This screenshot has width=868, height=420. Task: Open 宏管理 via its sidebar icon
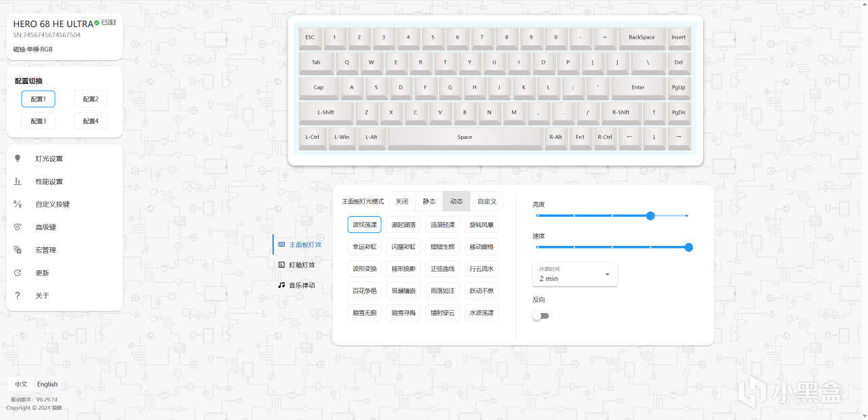pos(18,250)
